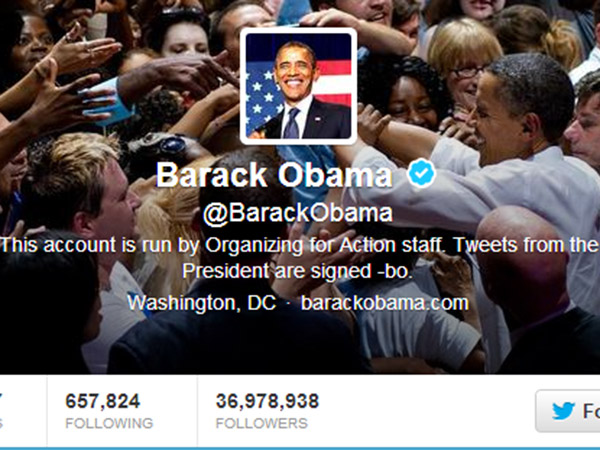The width and height of the screenshot is (600, 450).
Task: Click the cut-off tweets label under leftmost stat
Action: pos(1,423)
